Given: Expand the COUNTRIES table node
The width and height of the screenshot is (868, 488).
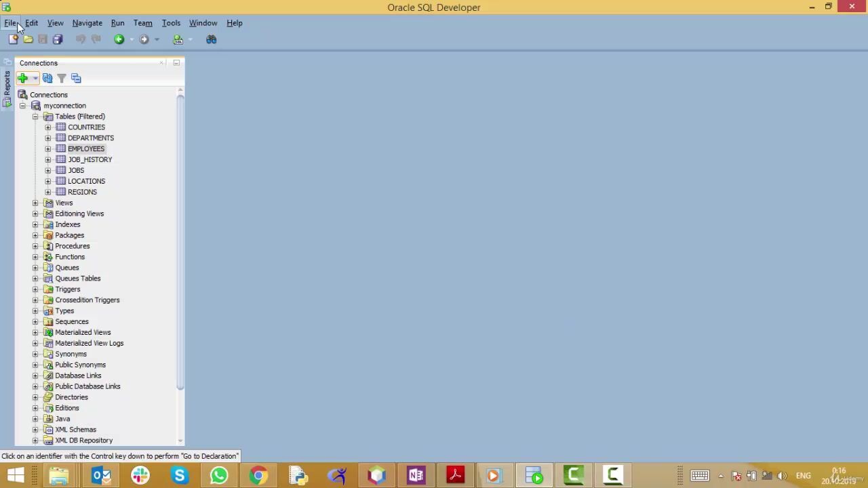Looking at the screenshot, I should [48, 127].
